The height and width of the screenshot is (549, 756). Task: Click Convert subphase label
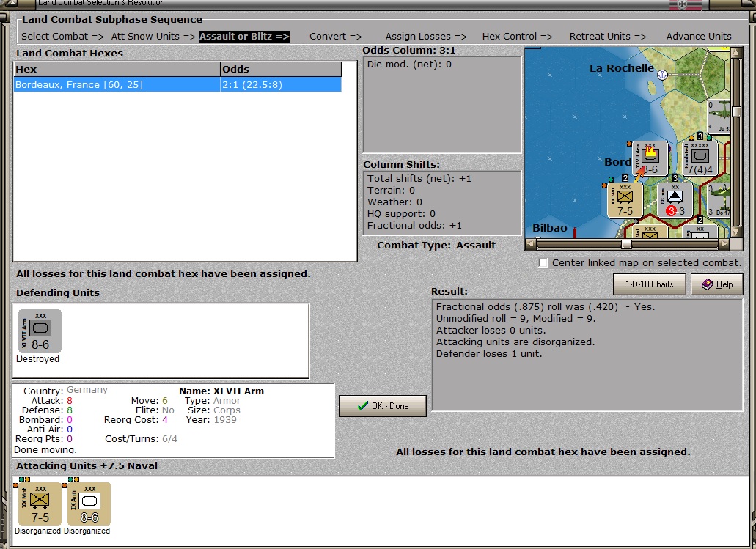click(336, 37)
